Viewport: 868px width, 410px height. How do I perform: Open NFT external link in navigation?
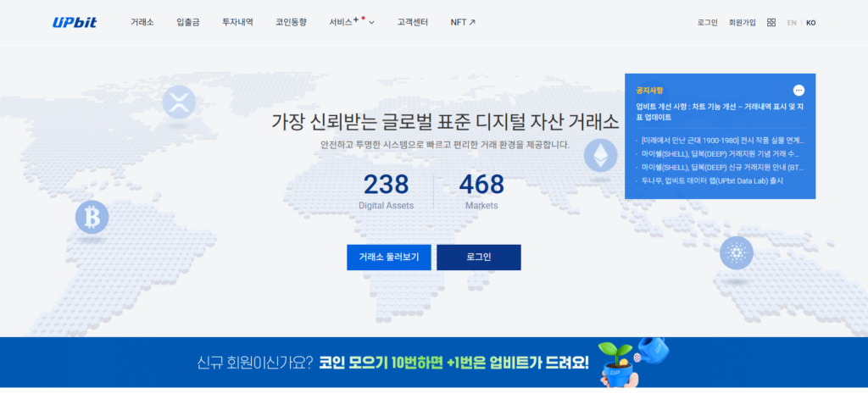pos(463,22)
